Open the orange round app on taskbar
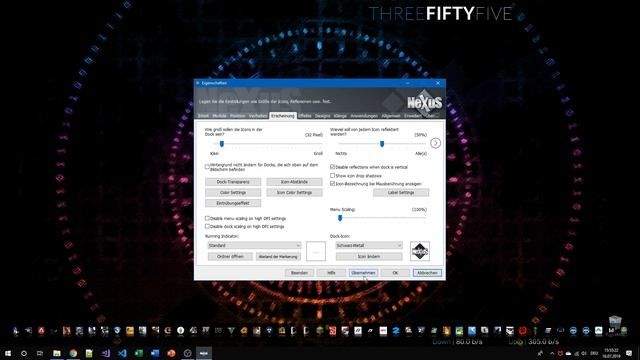 171,353
